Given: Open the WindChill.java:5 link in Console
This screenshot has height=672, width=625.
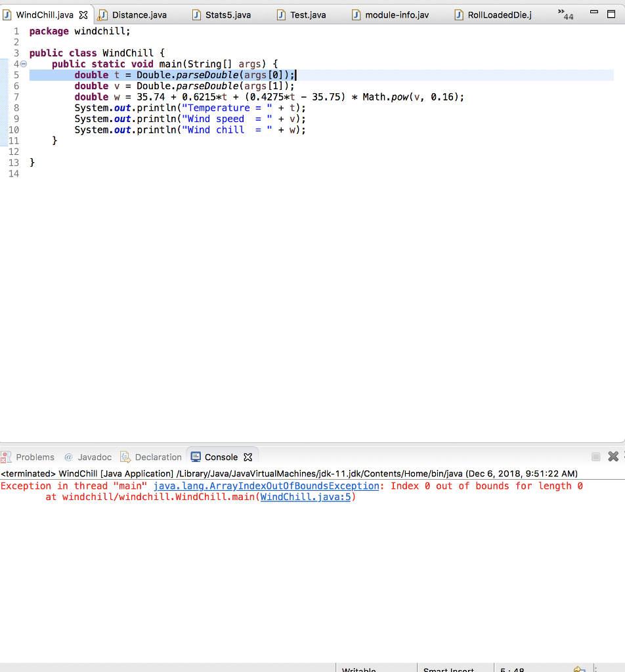Looking at the screenshot, I should click(x=306, y=497).
